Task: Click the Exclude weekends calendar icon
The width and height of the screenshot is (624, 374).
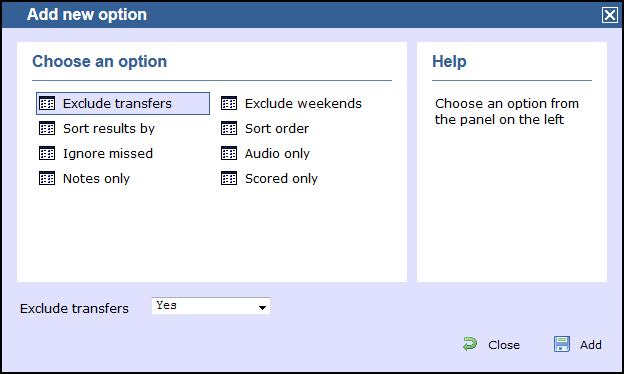Action: [229, 103]
